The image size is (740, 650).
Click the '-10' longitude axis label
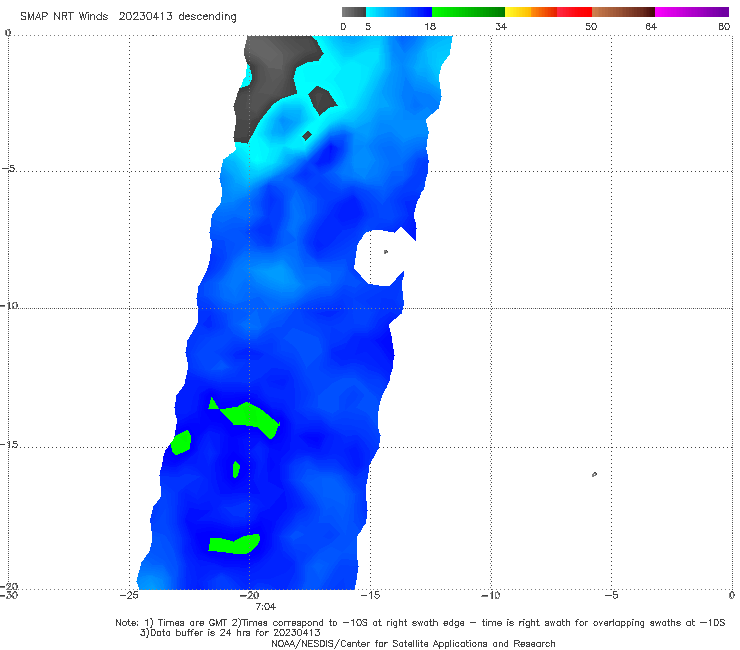[490, 595]
